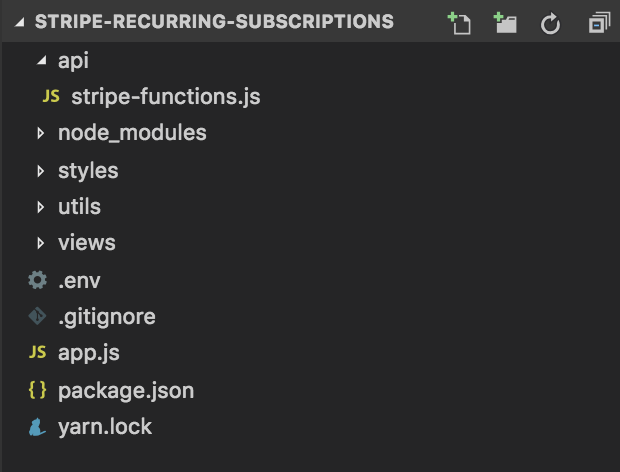620x472 pixels.
Task: Select the yarn.lock file
Action: (x=105, y=427)
